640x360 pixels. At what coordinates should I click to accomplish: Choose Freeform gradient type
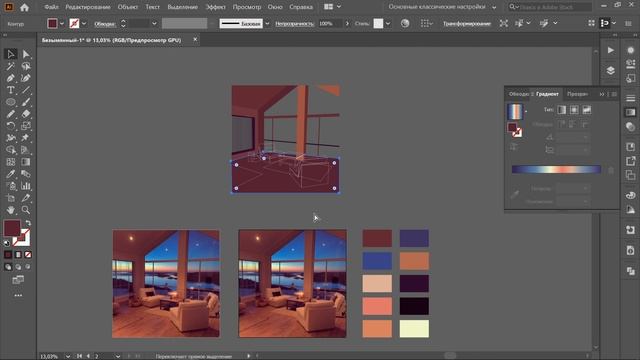587,110
